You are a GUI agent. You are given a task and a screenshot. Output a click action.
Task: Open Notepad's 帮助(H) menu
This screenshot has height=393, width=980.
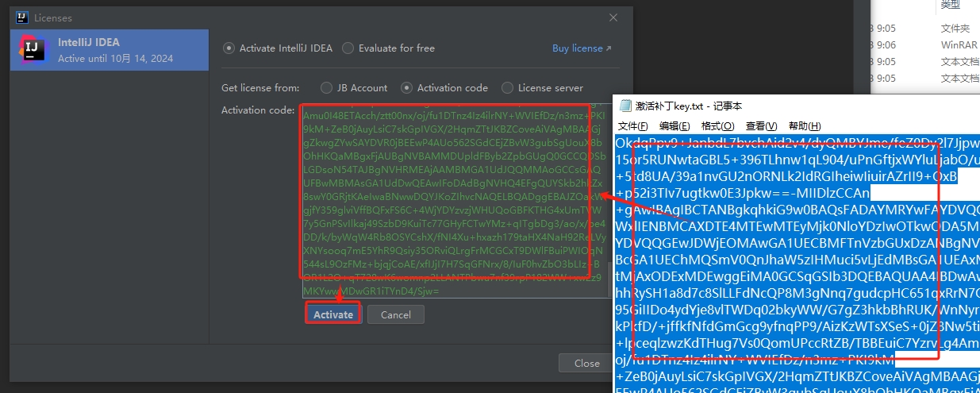point(805,126)
